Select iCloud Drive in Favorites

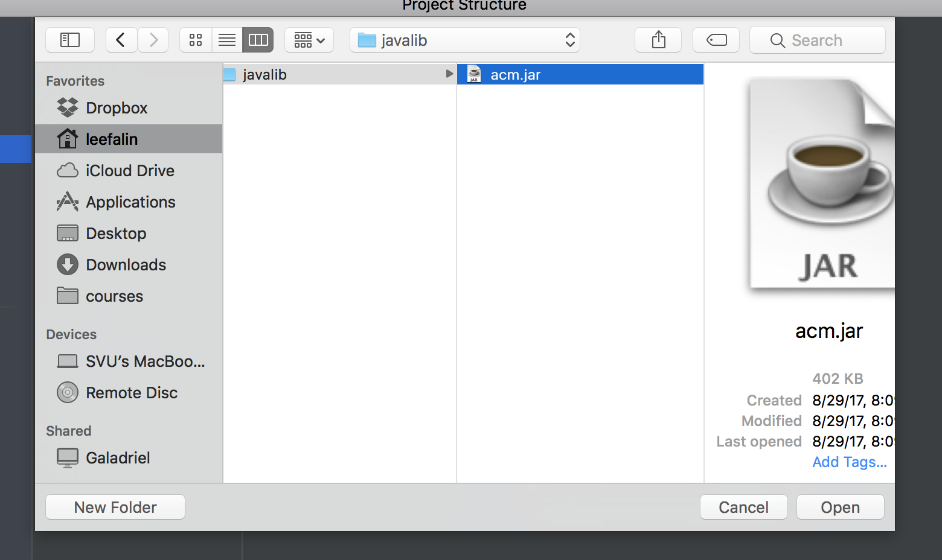coord(130,171)
